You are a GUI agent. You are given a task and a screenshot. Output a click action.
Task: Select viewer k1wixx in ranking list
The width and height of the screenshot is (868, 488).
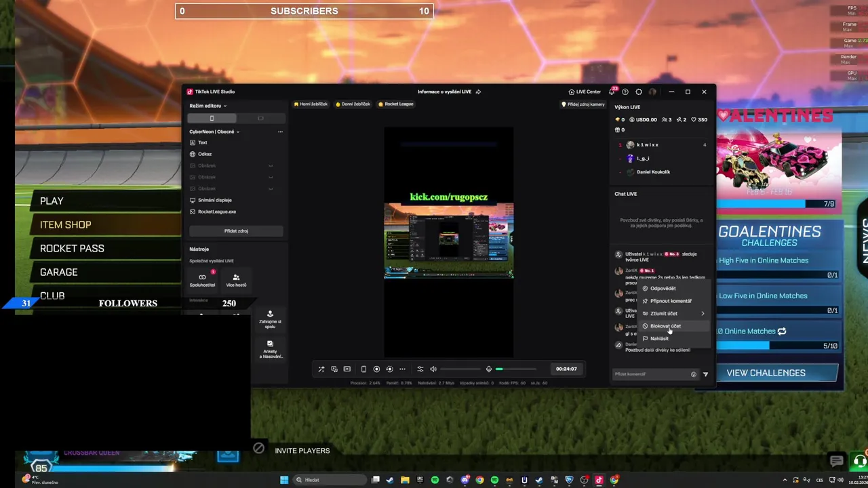(x=662, y=144)
